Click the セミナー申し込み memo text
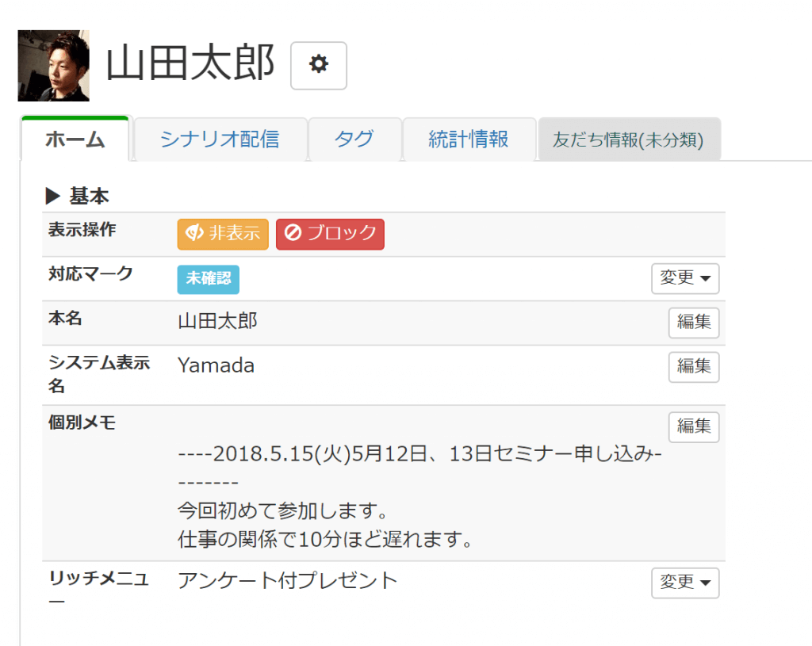812x646 pixels. (x=420, y=455)
